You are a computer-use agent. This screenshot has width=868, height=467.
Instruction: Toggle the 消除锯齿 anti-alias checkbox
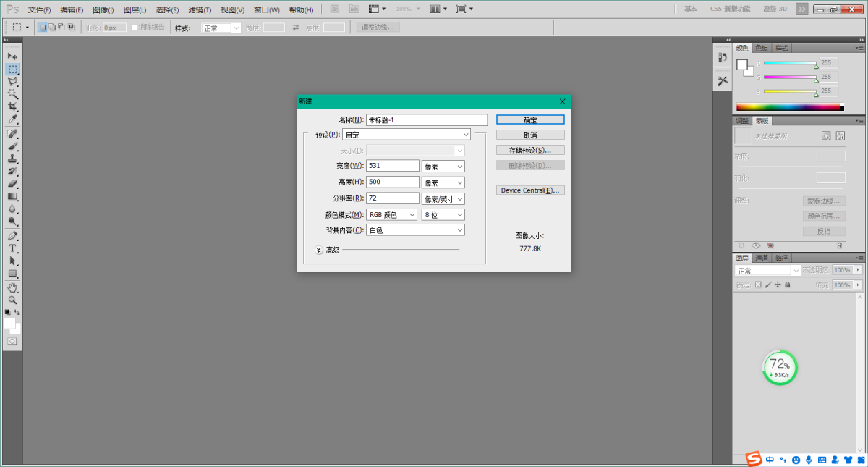[x=135, y=28]
